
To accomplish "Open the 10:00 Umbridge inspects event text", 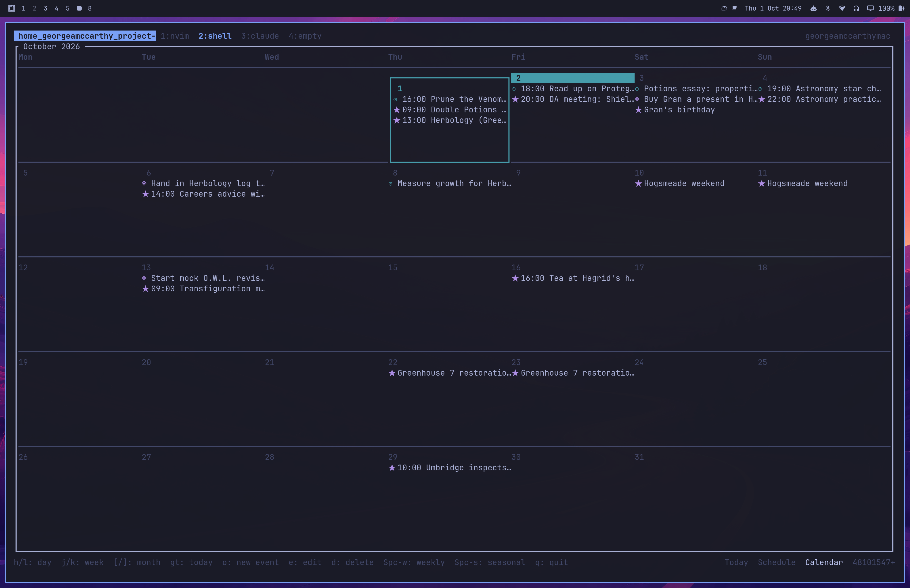I will click(454, 467).
